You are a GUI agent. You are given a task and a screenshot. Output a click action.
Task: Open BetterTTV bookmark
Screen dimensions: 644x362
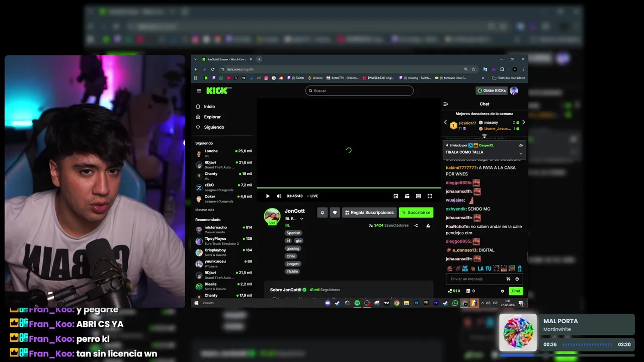tap(342, 78)
